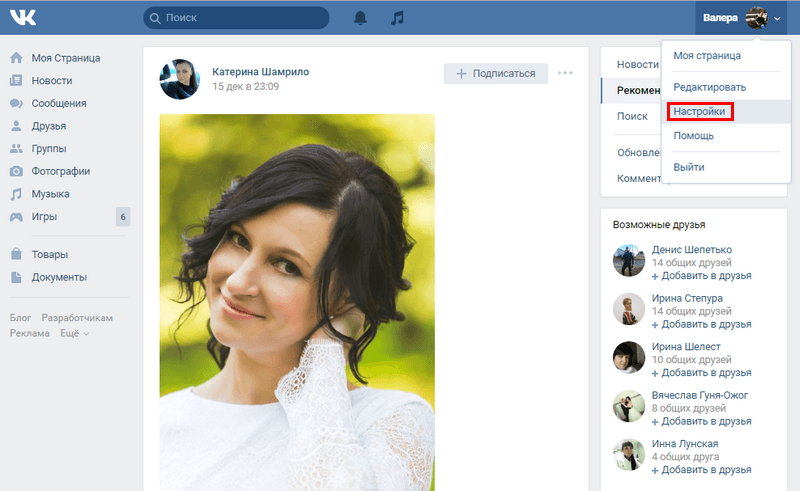
Task: Open Катерина Шамрило's profile name link
Action: 261,72
